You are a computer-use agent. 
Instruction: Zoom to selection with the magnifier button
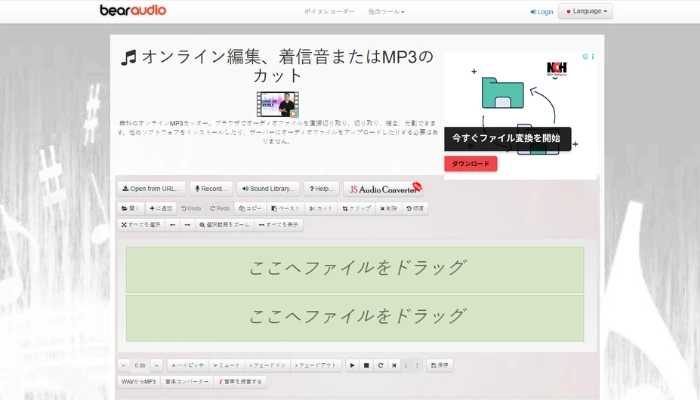point(224,225)
